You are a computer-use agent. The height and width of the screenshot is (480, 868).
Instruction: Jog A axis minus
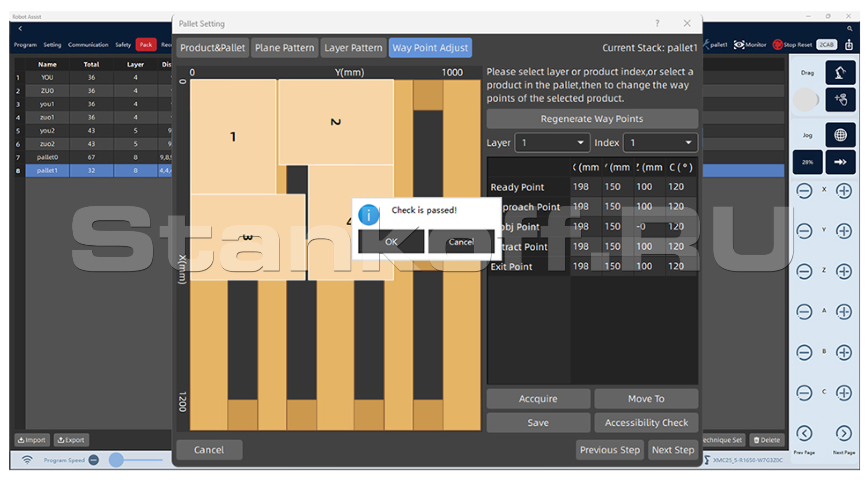tap(804, 312)
